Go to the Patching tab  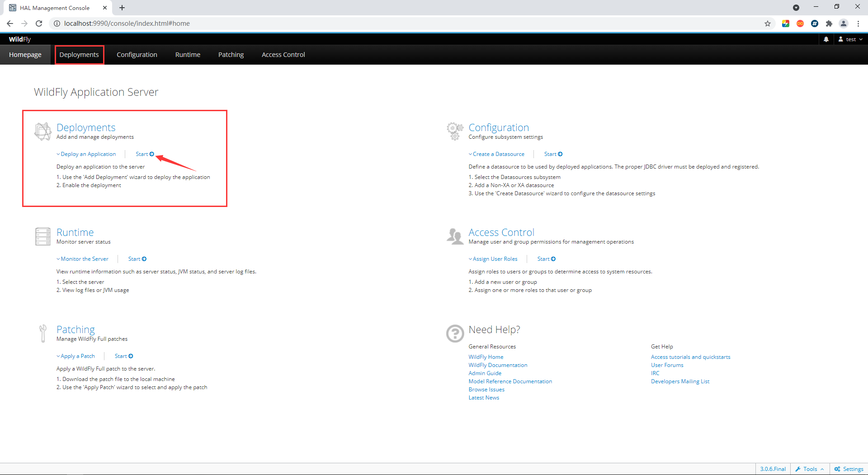(x=231, y=55)
